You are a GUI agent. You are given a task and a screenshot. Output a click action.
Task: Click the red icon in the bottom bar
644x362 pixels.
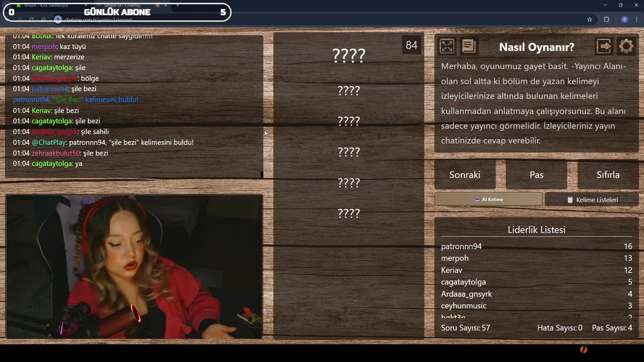[584, 349]
